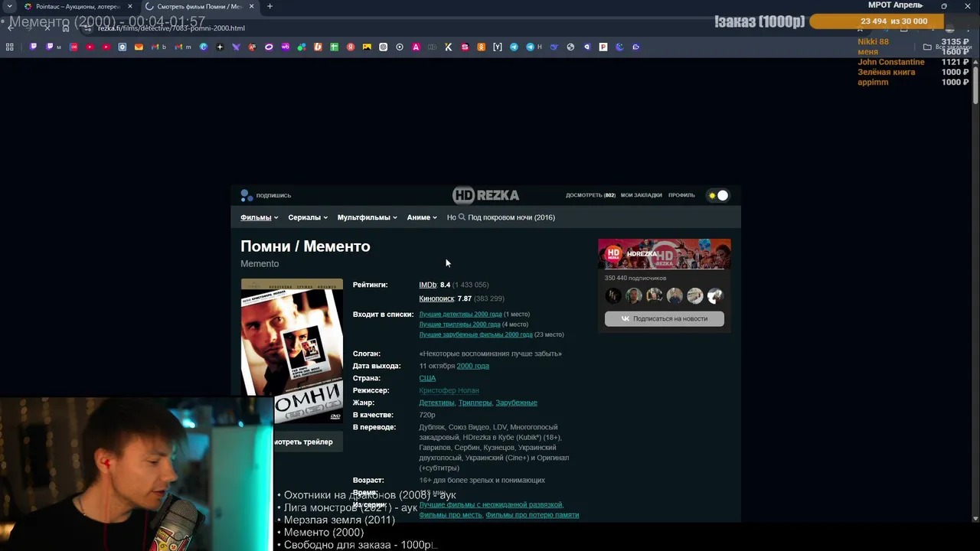The height and width of the screenshot is (551, 980).
Task: Open the Twitch bookmark labeled м
Action: [x=54, y=47]
